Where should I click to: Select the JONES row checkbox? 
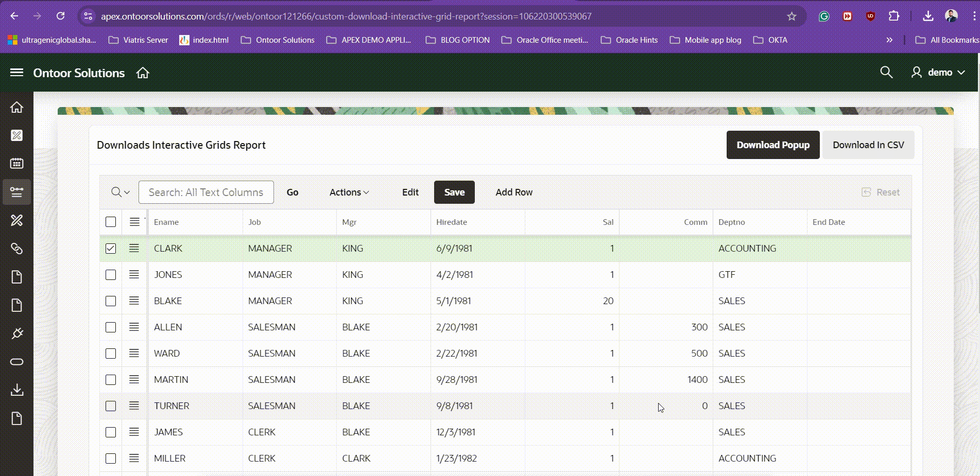coord(110,274)
